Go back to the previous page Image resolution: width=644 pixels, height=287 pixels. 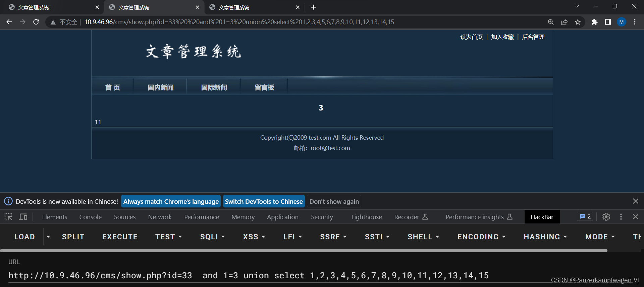[9, 22]
